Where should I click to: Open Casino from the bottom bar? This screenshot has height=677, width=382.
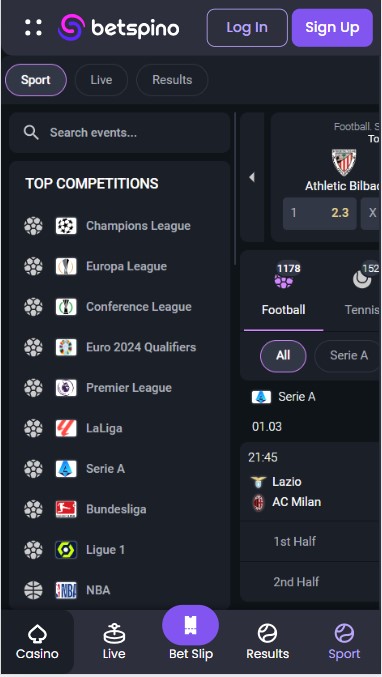click(x=37, y=642)
